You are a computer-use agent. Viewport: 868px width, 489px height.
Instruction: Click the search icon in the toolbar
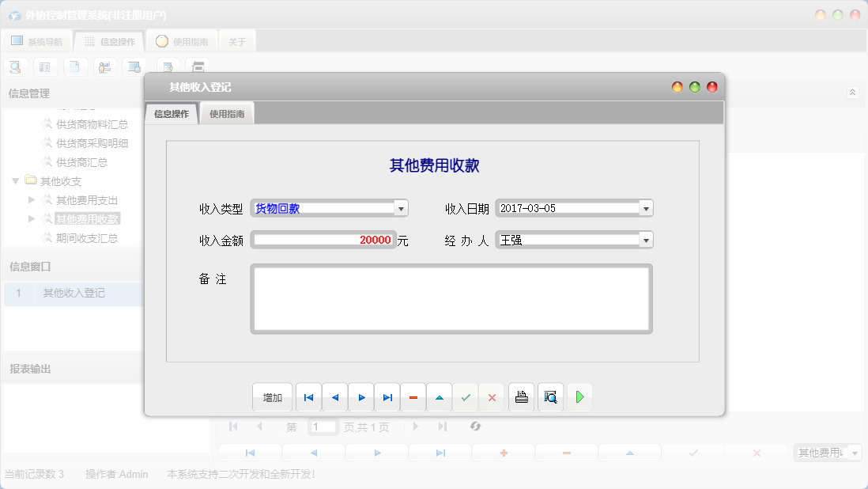pyautogui.click(x=15, y=66)
